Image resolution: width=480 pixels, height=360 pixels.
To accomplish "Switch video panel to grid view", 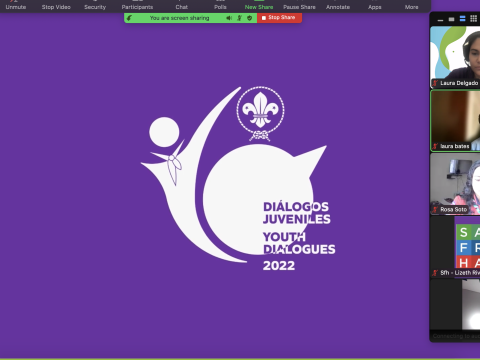I will click(x=473, y=19).
